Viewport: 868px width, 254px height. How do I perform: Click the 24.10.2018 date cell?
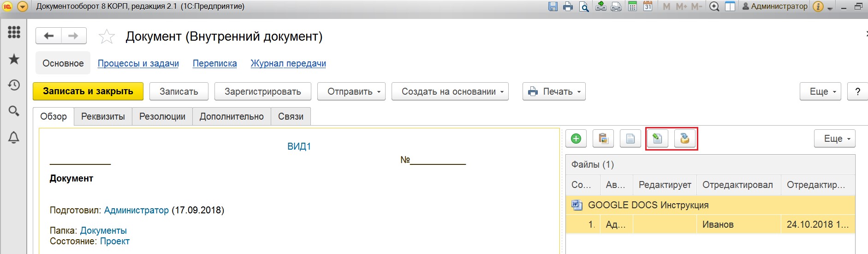click(x=818, y=224)
